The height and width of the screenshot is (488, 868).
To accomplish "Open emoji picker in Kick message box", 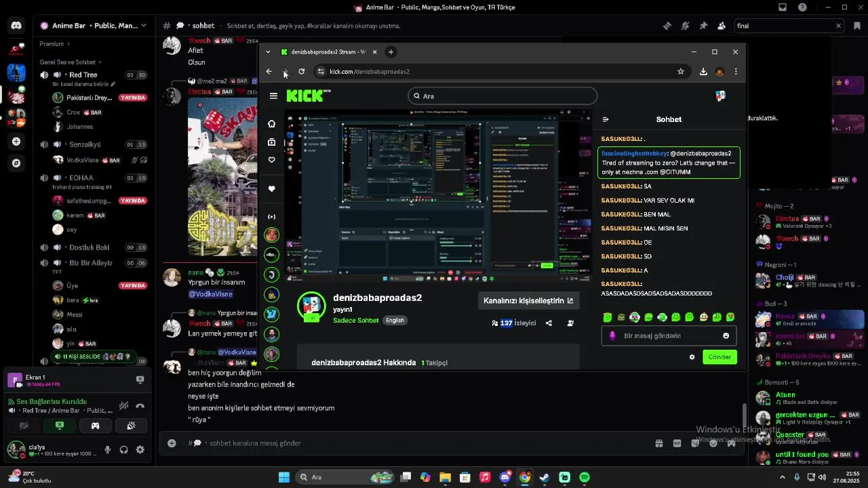I will point(726,336).
